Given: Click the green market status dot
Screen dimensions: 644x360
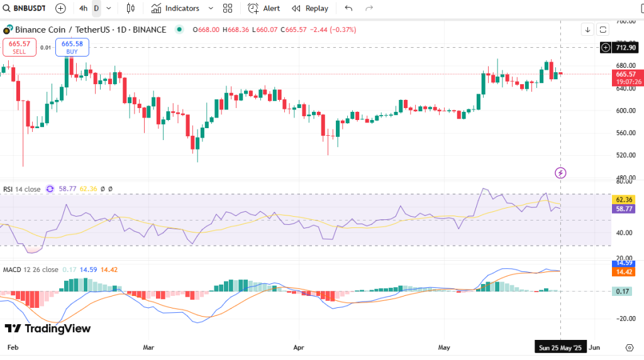Looking at the screenshot, I should pyautogui.click(x=179, y=29).
